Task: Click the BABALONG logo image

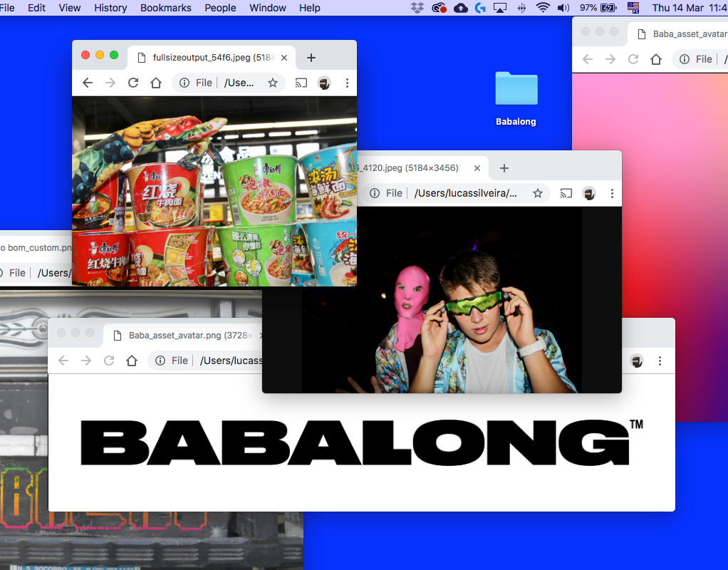Action: click(362, 442)
